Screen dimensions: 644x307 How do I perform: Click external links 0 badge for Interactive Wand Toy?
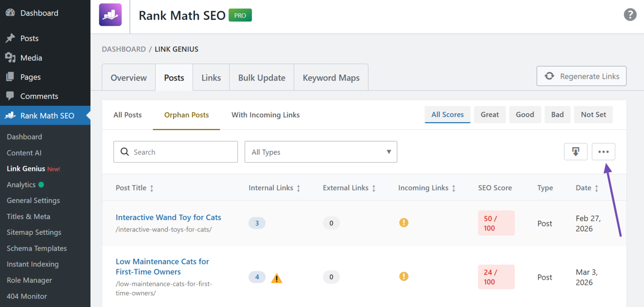[331, 223]
